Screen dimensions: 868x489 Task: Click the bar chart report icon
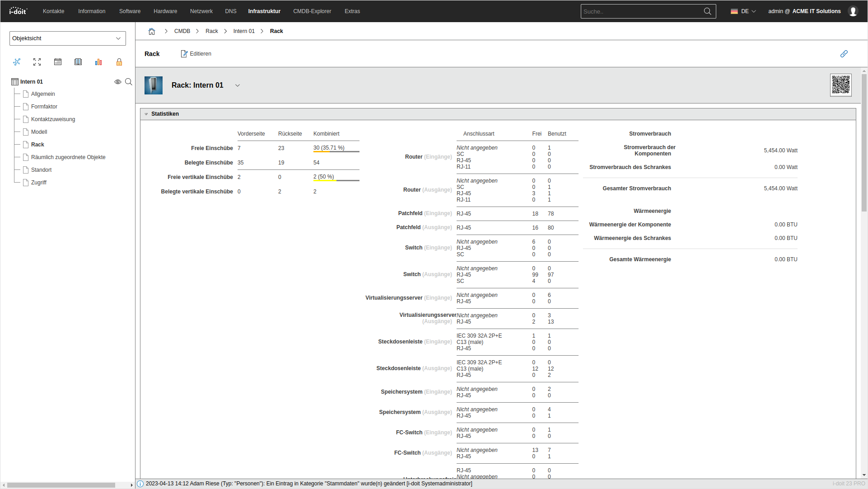(x=98, y=62)
